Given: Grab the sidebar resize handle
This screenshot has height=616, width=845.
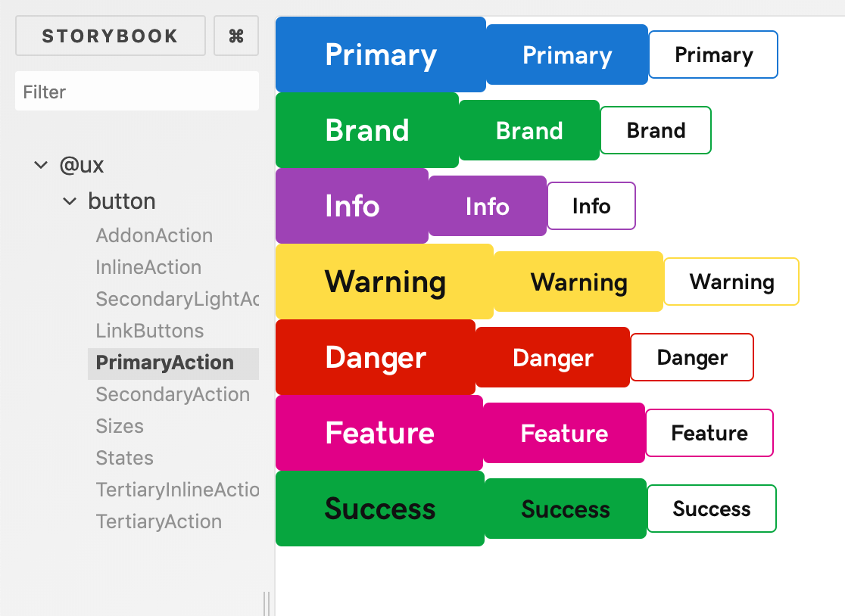Looking at the screenshot, I should [x=267, y=603].
